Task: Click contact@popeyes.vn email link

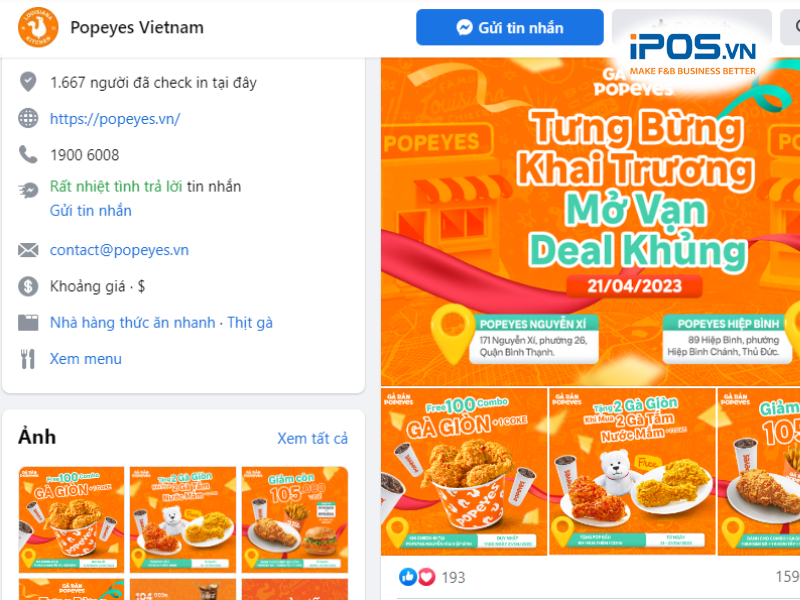Action: click(119, 250)
